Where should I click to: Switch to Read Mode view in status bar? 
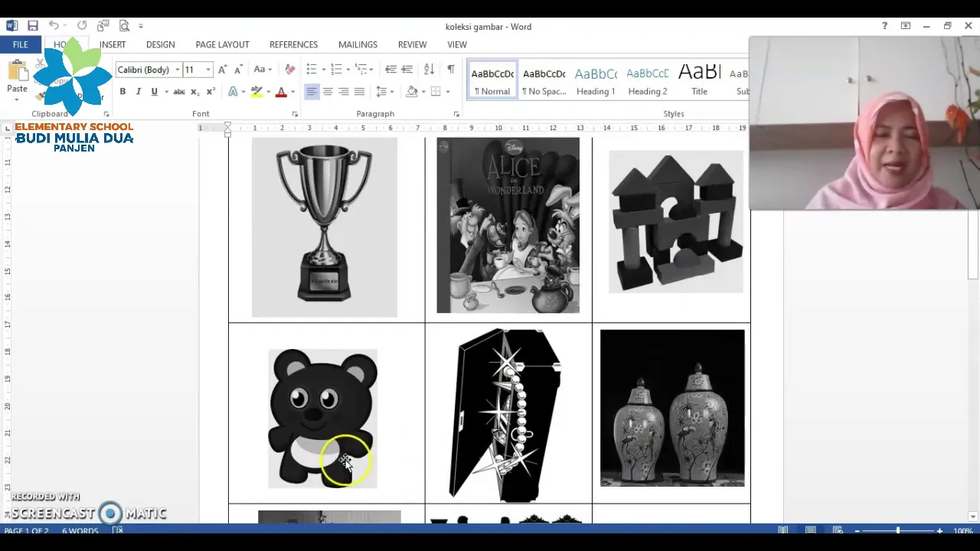783,530
